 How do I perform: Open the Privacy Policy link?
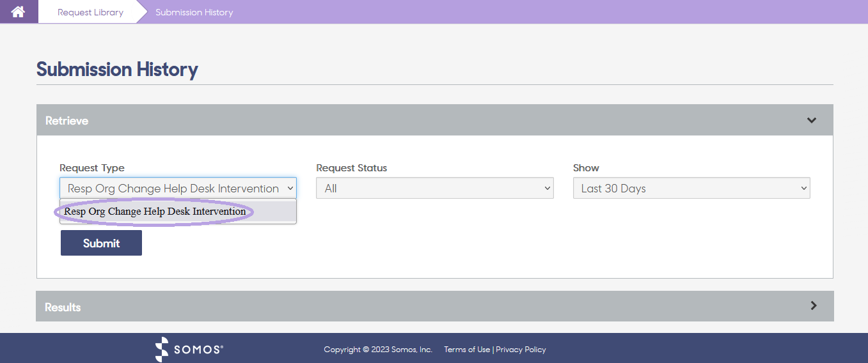(521, 350)
